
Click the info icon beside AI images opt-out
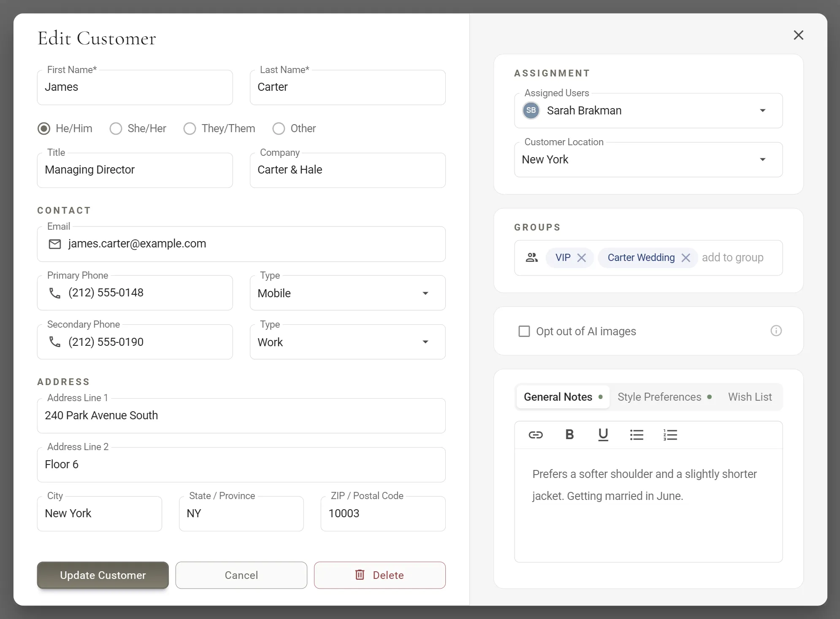pyautogui.click(x=776, y=331)
